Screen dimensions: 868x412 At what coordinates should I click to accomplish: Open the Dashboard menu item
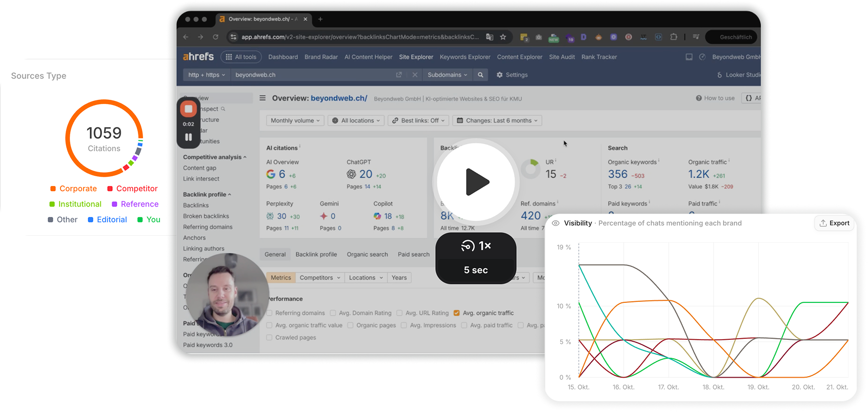pos(283,57)
